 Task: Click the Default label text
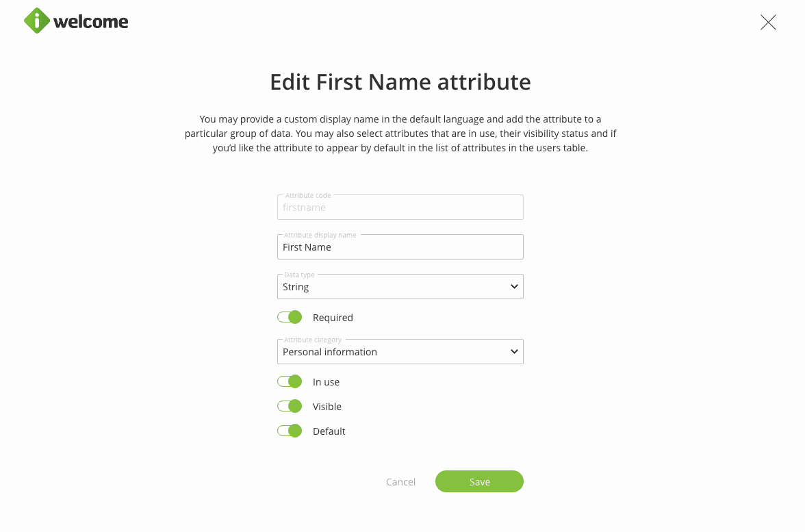coord(329,431)
